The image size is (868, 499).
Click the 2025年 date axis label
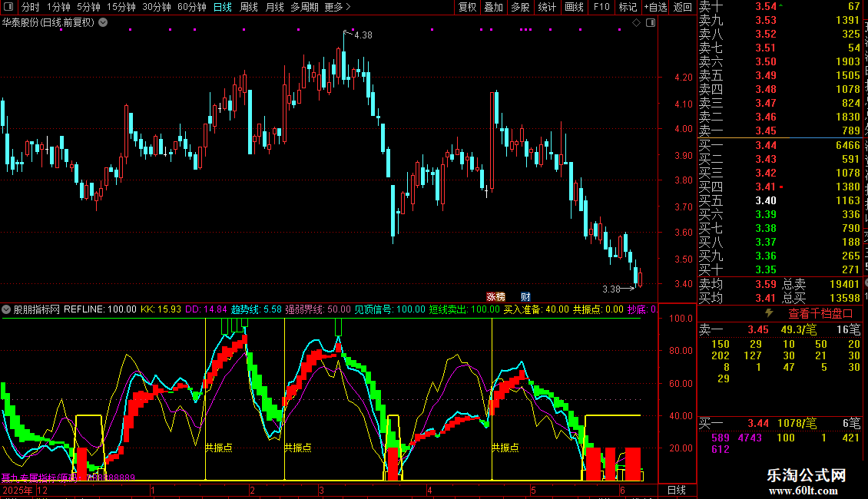18,490
